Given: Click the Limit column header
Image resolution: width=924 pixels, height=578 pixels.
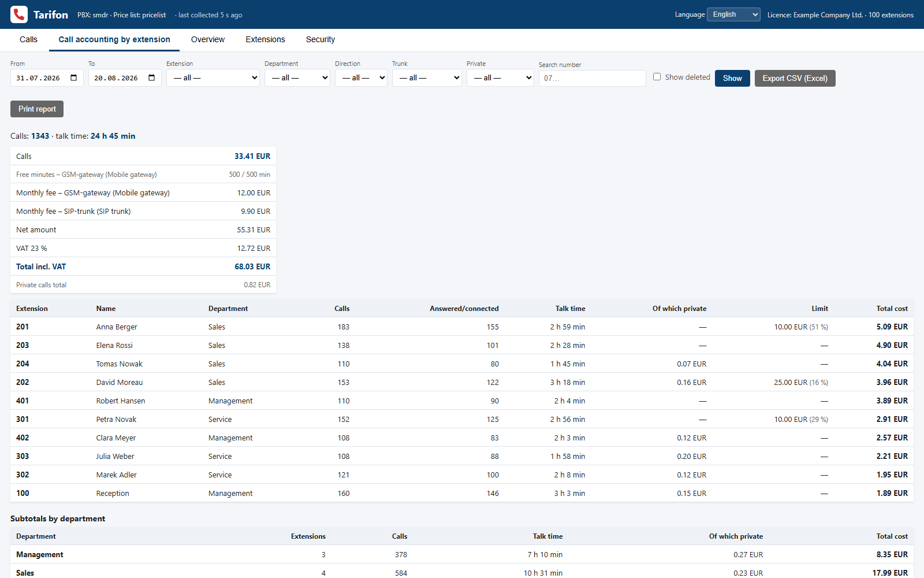Looking at the screenshot, I should coord(819,308).
